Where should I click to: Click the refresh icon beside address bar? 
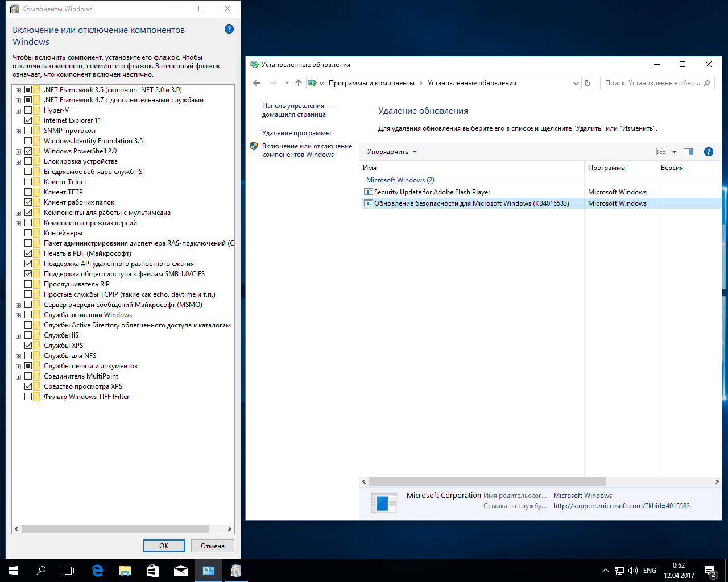(588, 83)
